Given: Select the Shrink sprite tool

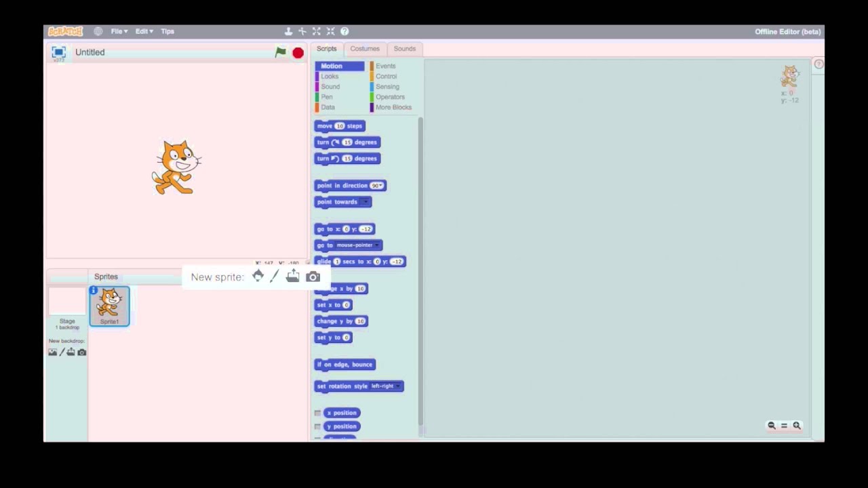Looking at the screenshot, I should point(330,31).
